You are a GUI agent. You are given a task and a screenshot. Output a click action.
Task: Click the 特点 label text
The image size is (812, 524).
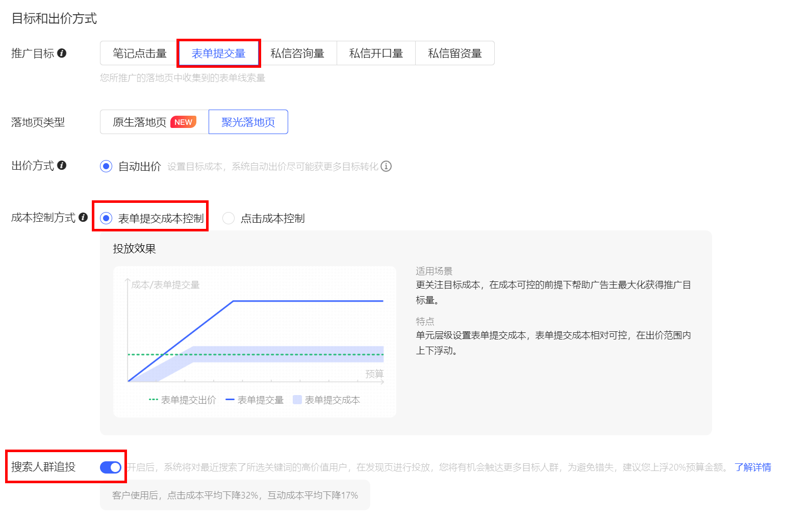pyautogui.click(x=425, y=321)
